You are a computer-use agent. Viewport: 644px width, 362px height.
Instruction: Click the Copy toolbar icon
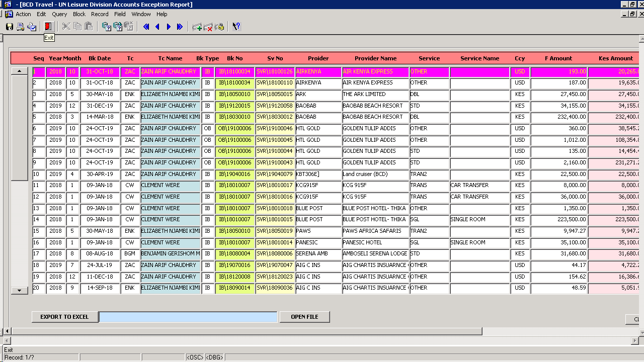pos(77,27)
